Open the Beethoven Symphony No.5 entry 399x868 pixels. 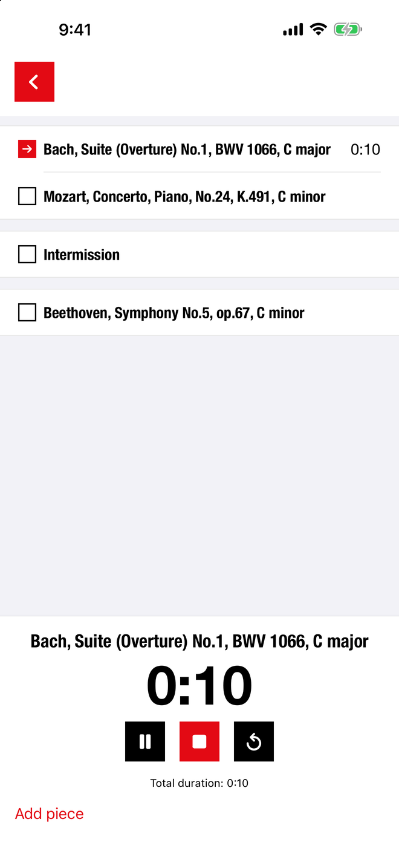coord(199,312)
